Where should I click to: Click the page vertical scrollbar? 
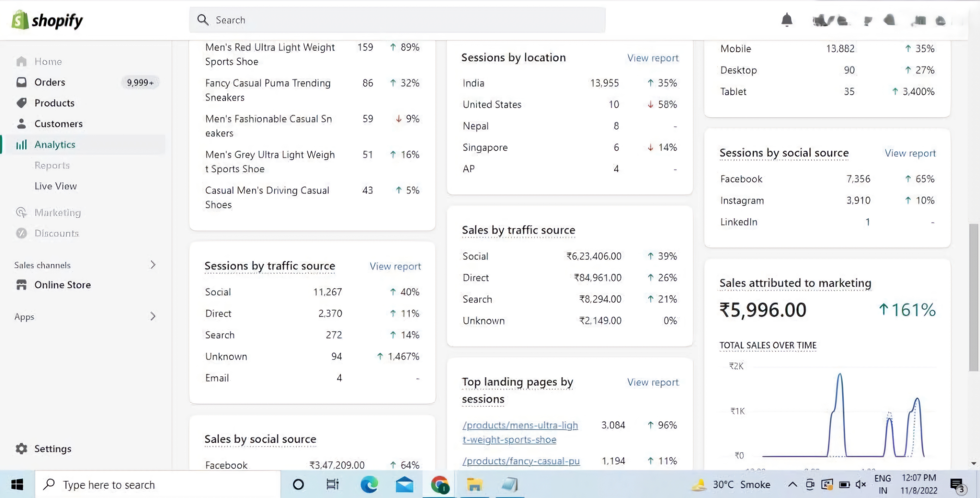click(973, 296)
